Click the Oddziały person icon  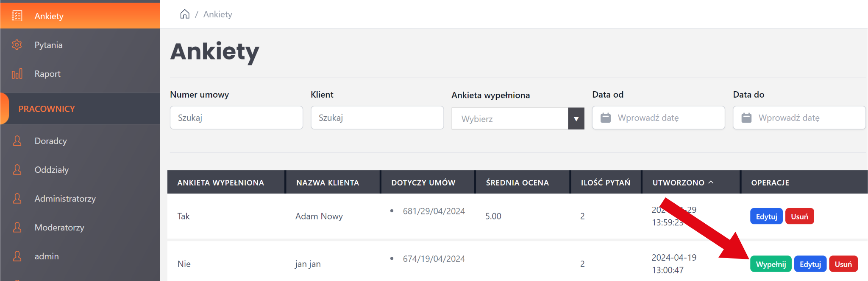coord(17,170)
